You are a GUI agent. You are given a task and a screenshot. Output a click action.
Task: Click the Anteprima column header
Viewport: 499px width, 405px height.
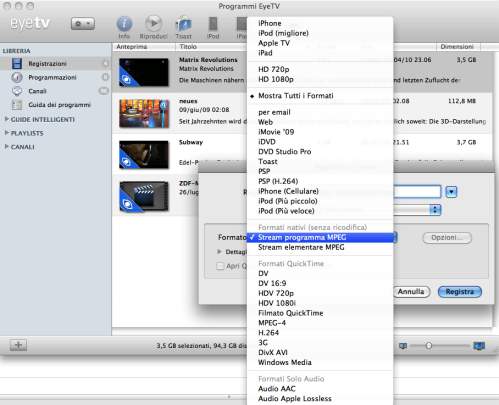[x=132, y=47]
